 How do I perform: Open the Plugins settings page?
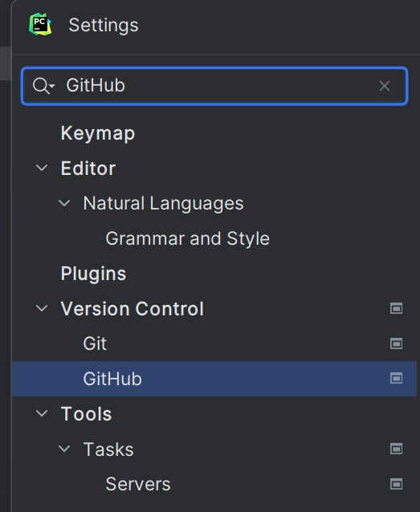point(93,274)
